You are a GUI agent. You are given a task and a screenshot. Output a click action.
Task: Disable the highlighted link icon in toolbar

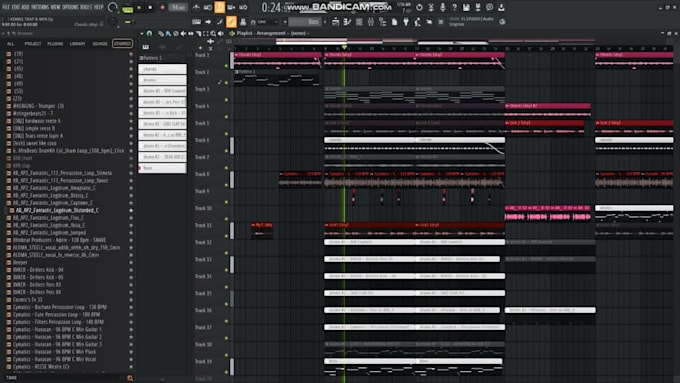pos(231,22)
